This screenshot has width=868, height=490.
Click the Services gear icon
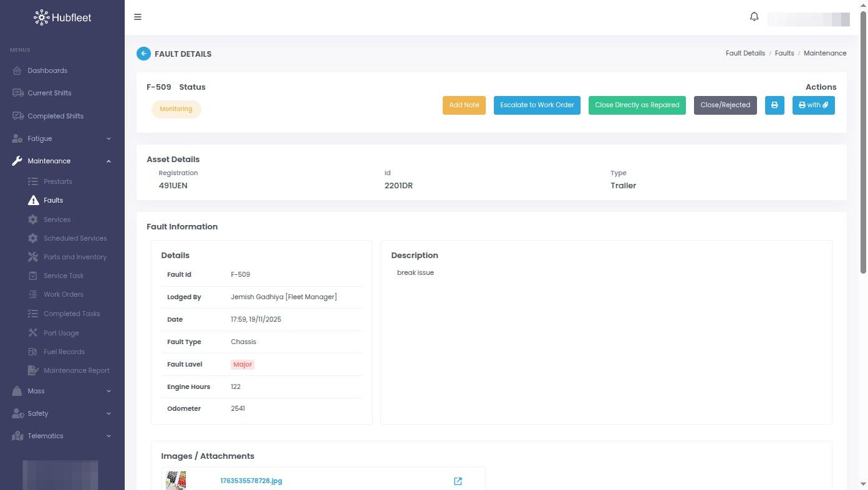pos(33,219)
